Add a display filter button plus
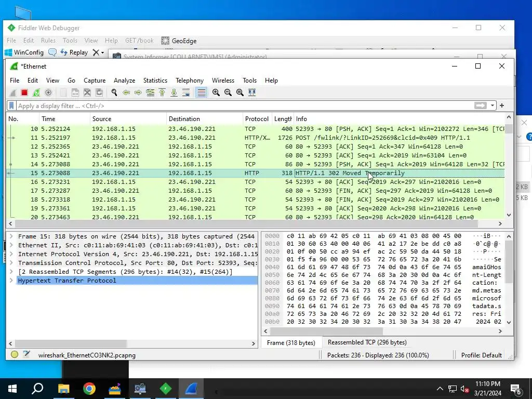532x399 pixels. pyautogui.click(x=502, y=106)
